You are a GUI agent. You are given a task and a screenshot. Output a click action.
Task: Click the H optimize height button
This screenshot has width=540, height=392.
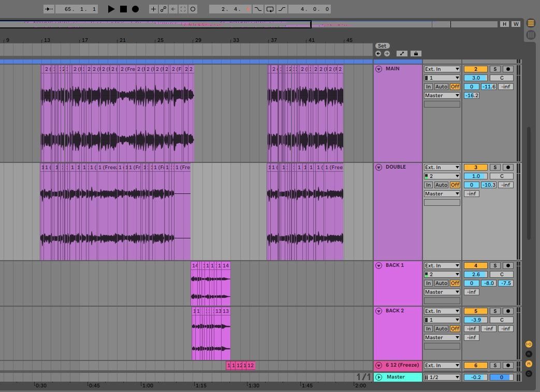click(x=504, y=24)
